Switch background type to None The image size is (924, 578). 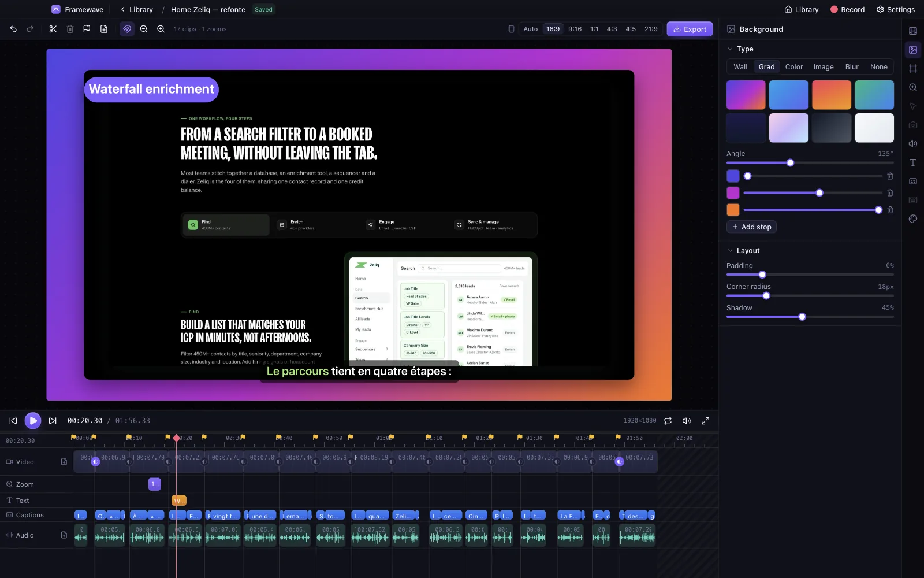pyautogui.click(x=879, y=67)
